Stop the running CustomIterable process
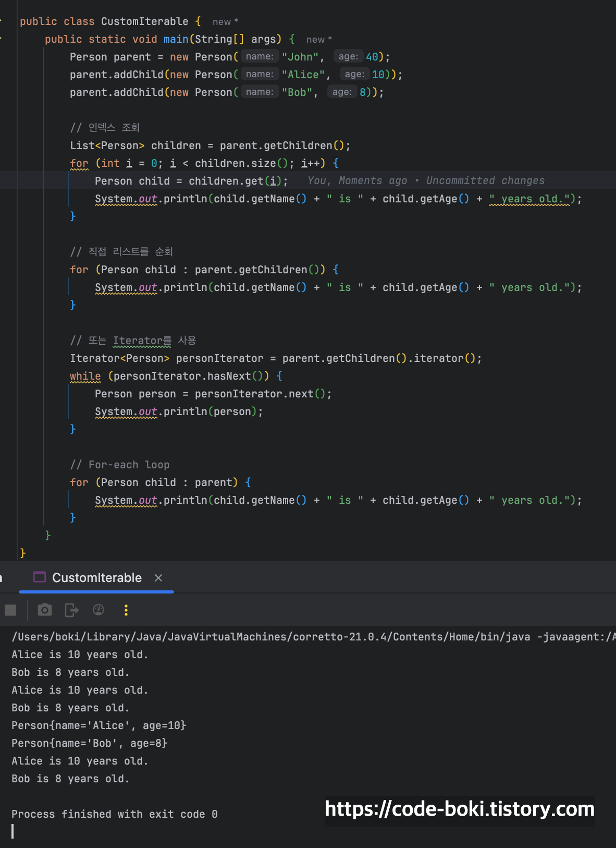Viewport: 616px width, 848px height. 10,610
